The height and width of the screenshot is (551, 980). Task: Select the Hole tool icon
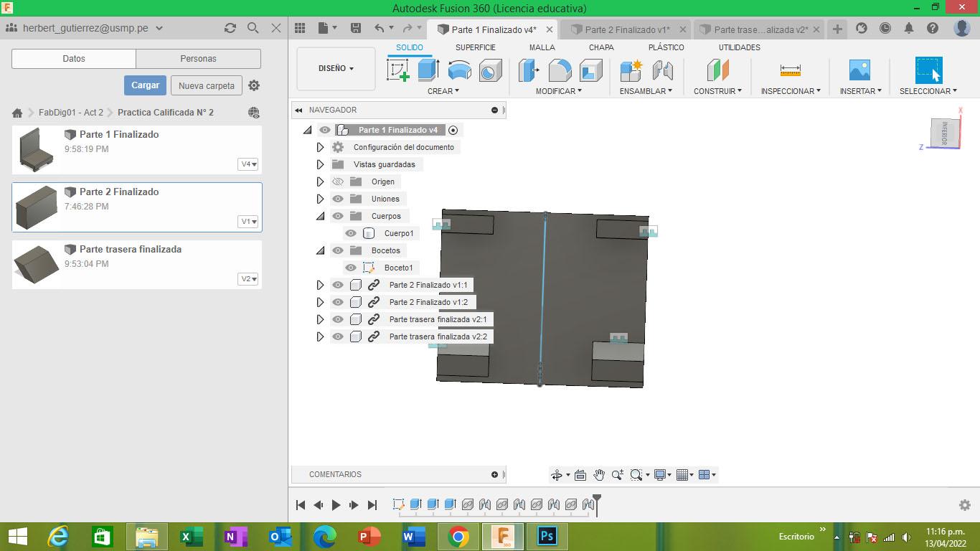pos(490,70)
